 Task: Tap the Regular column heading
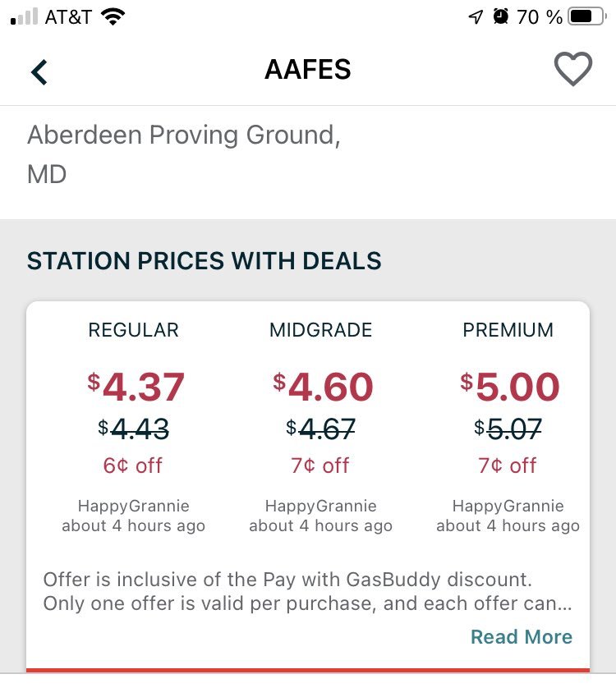133,330
